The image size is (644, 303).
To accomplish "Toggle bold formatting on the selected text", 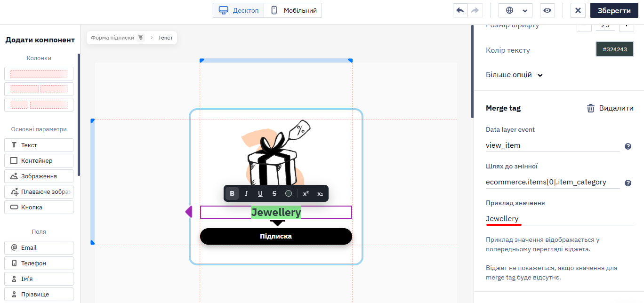I will click(x=232, y=193).
